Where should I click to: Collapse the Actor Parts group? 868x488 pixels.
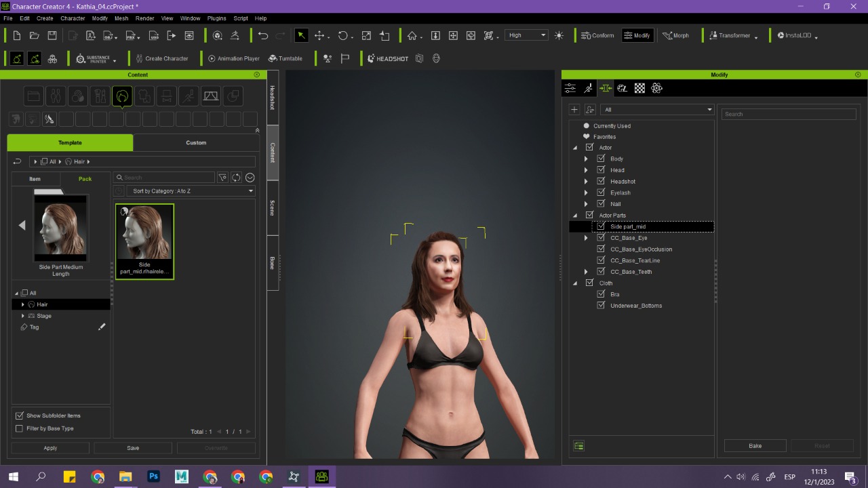[575, 216]
